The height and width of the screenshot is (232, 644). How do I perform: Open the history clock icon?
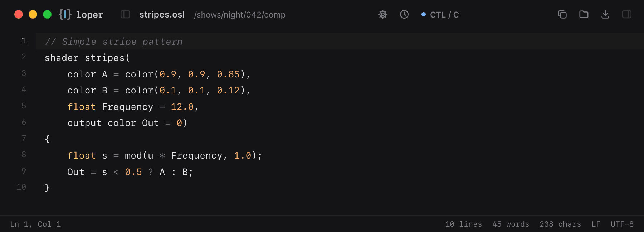coord(404,14)
